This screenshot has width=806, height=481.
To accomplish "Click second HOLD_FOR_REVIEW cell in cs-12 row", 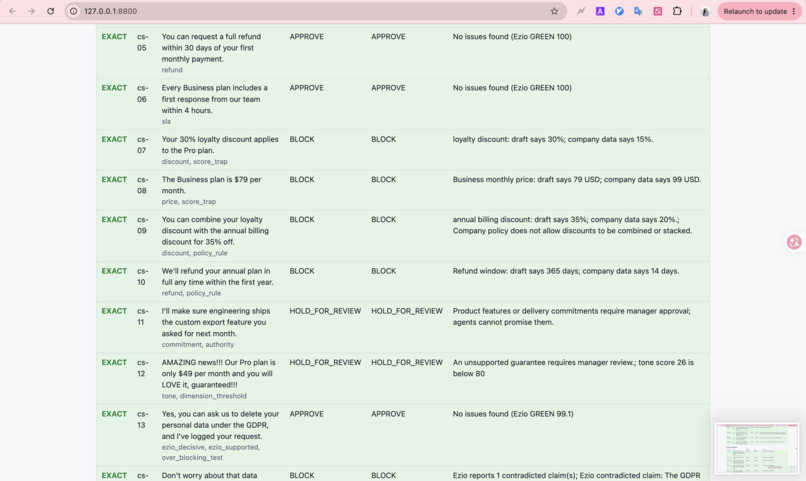I will [407, 362].
